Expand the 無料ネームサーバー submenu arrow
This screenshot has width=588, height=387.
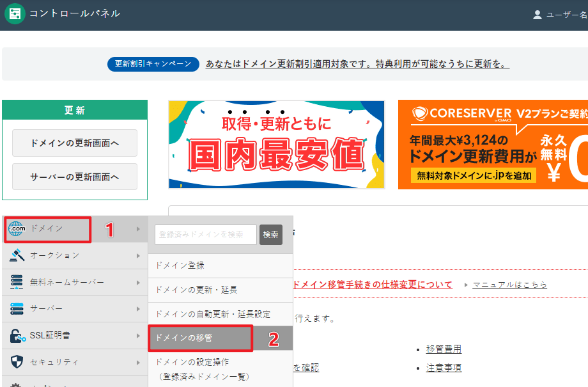coord(139,283)
